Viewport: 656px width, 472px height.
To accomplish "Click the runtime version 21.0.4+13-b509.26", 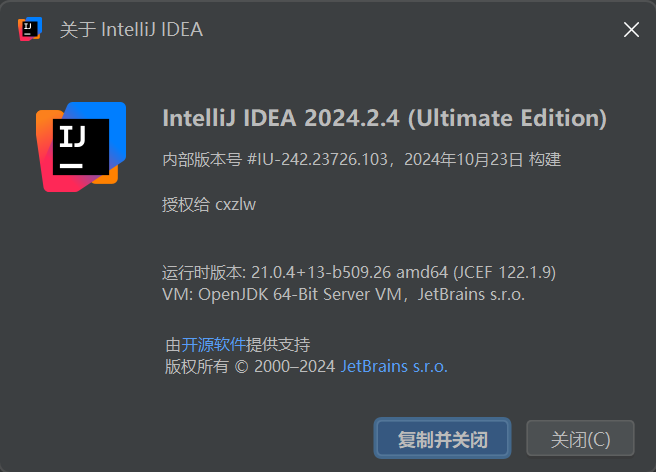I will pyautogui.click(x=321, y=272).
